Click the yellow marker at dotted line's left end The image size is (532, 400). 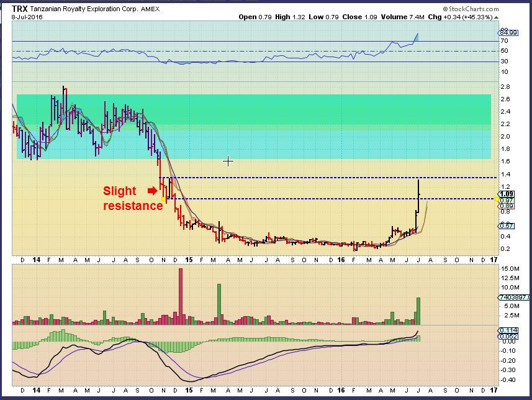pyautogui.click(x=163, y=199)
